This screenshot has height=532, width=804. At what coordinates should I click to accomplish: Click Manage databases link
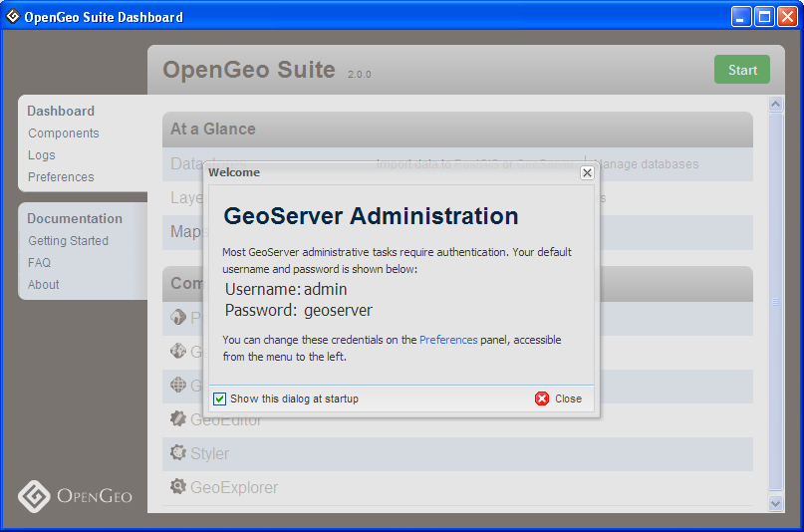(646, 164)
